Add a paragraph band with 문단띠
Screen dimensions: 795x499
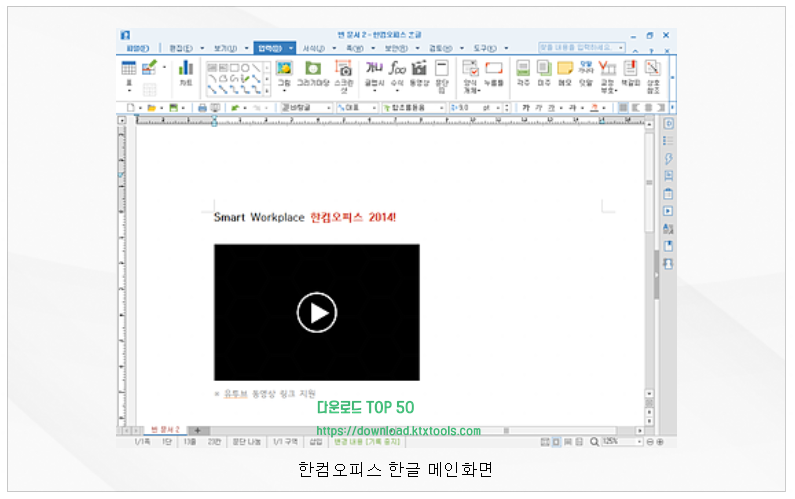tap(442, 76)
